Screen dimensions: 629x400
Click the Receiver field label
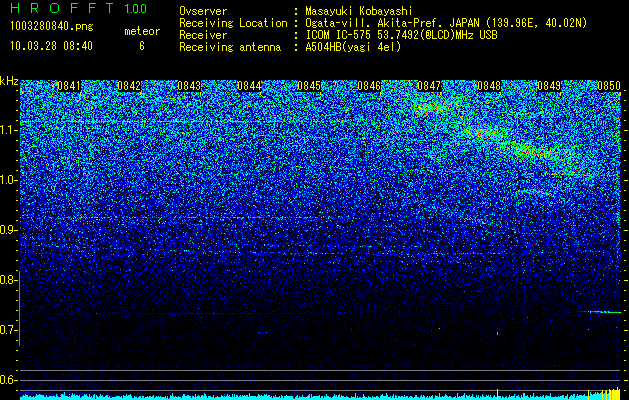(x=203, y=35)
